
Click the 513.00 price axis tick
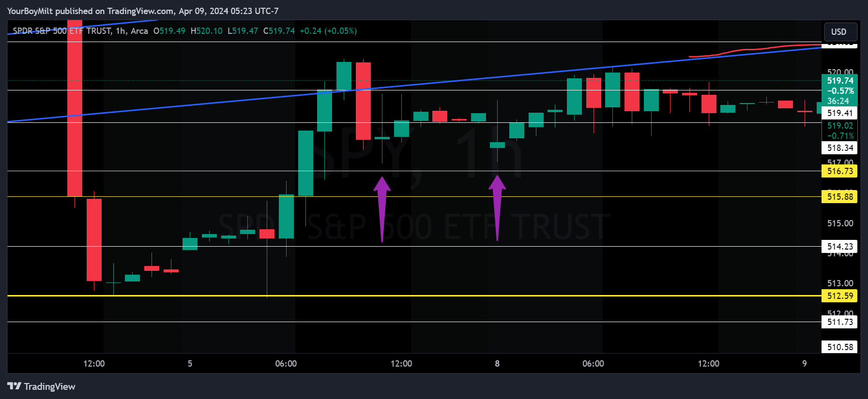click(x=840, y=283)
